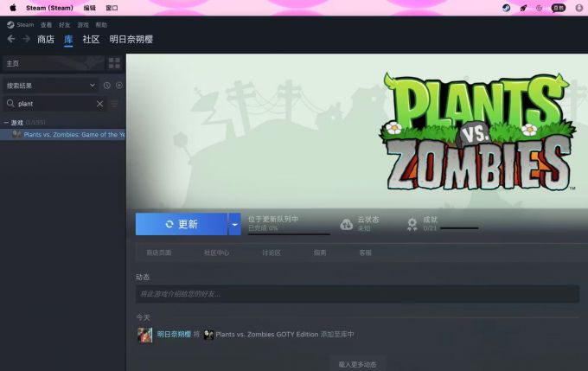Image resolution: width=588 pixels, height=371 pixels.
Task: Open the Steam (Steam) macOS menu
Action: tap(49, 8)
